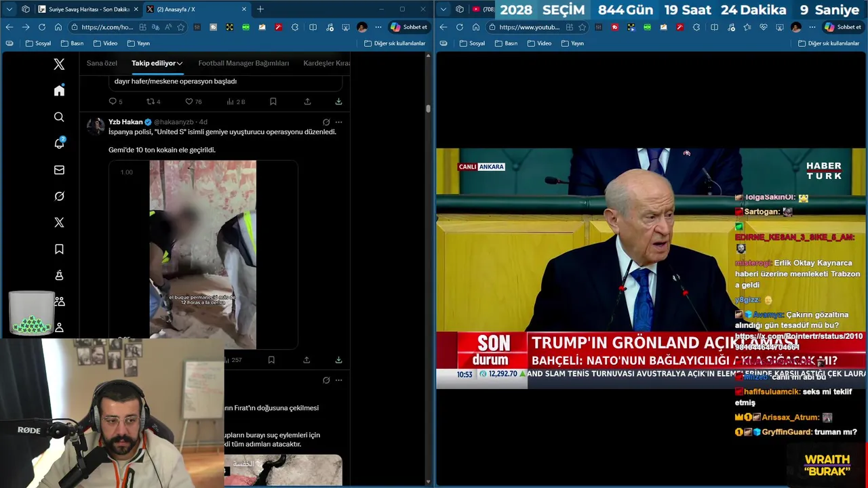
Task: Share the top tweet with 76 likes
Action: point(307,102)
